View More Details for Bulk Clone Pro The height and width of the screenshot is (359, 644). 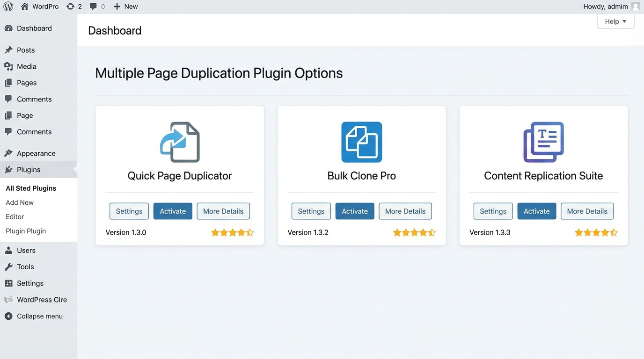click(405, 211)
